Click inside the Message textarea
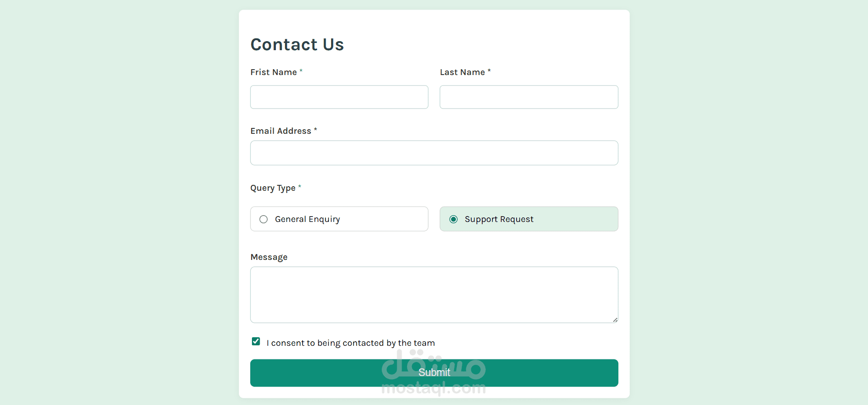The height and width of the screenshot is (405, 868). click(x=434, y=294)
